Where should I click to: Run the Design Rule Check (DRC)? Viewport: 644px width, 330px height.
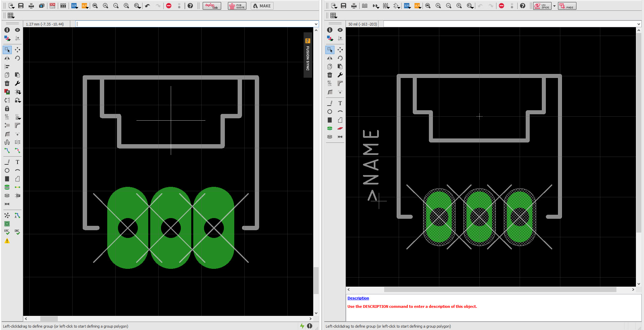pyautogui.click(x=17, y=232)
